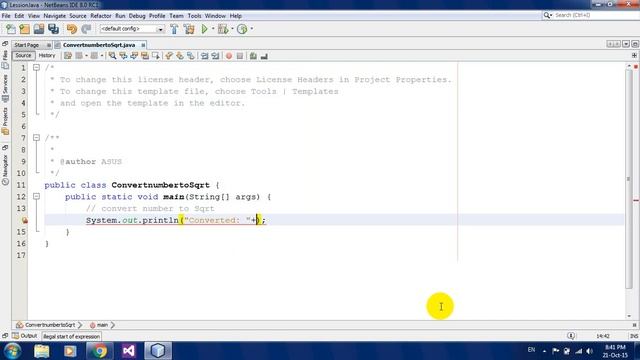Click the Find Next Occurrence icon
Screen dimensions: 640x360
134,56
